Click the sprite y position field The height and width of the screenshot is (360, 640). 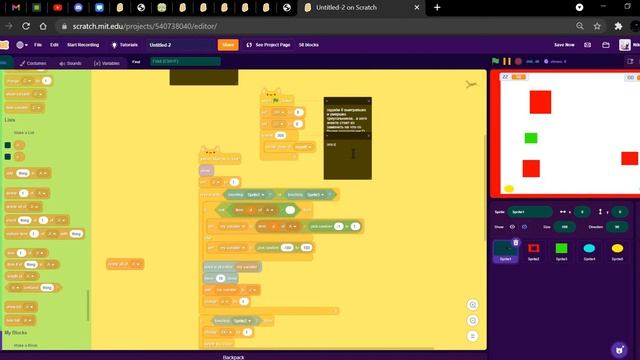point(620,212)
